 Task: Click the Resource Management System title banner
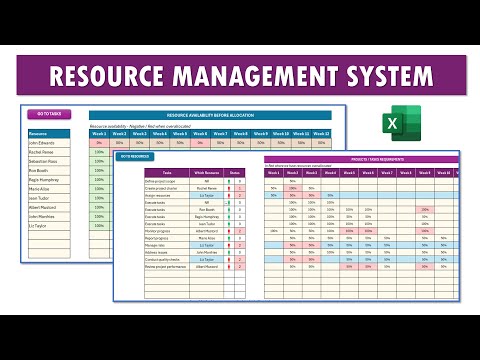[241, 75]
